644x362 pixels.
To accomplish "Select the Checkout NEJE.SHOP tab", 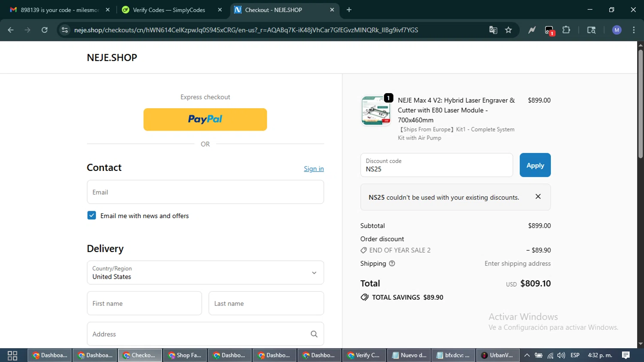I will [284, 10].
